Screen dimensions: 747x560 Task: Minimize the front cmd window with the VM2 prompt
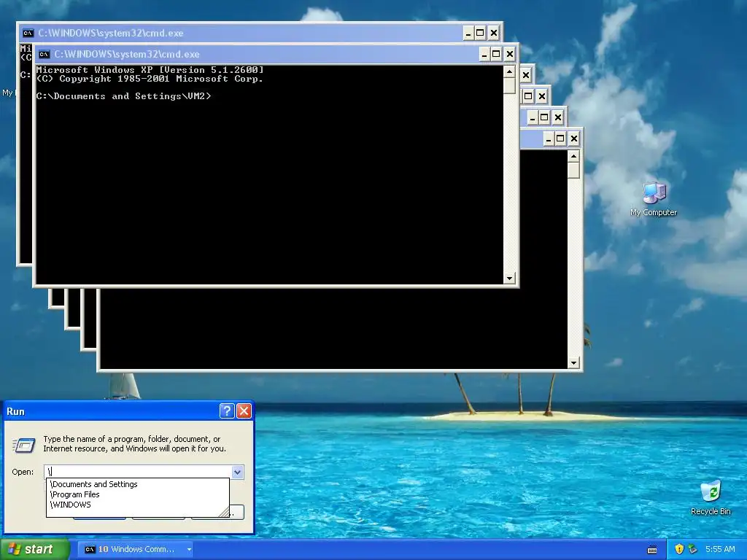tap(484, 54)
